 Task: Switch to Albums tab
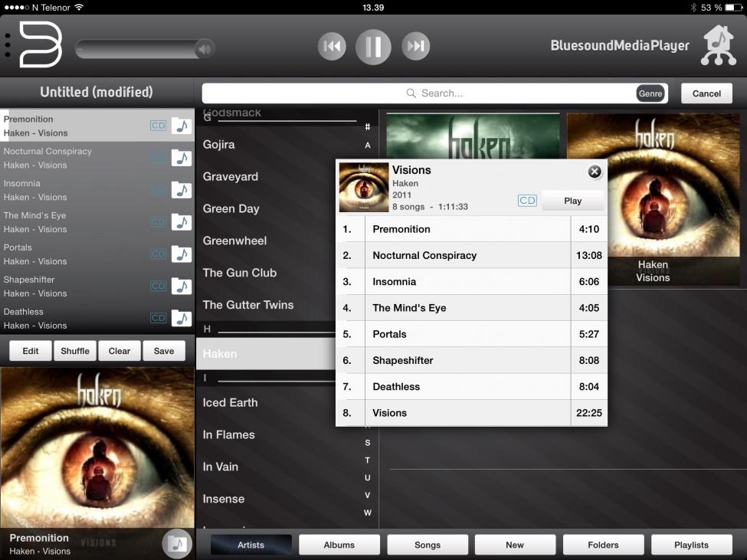tap(339, 545)
